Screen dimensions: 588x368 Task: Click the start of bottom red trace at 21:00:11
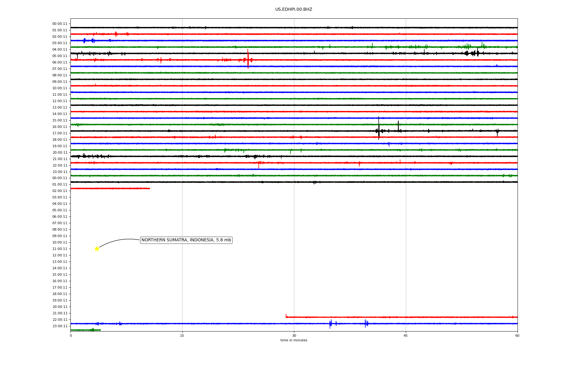[286, 316]
